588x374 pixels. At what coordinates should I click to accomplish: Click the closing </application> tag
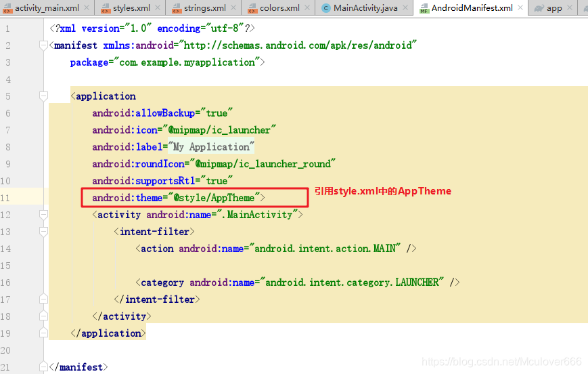[x=108, y=333]
